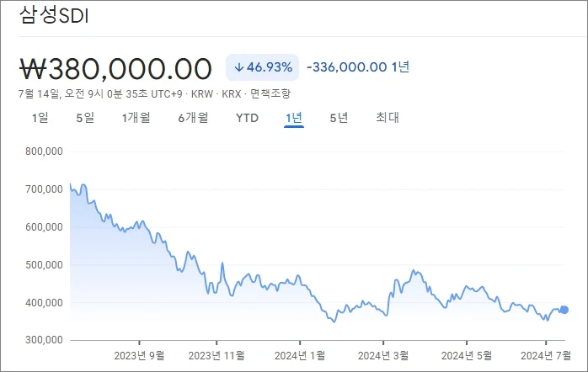Click the 삼성SDI stock title
This screenshot has width=588, height=372.
coord(54,16)
